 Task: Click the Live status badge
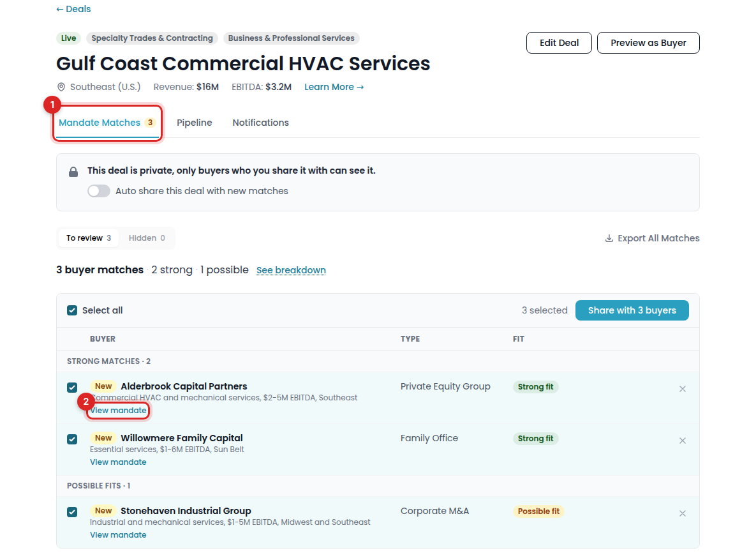(x=68, y=38)
